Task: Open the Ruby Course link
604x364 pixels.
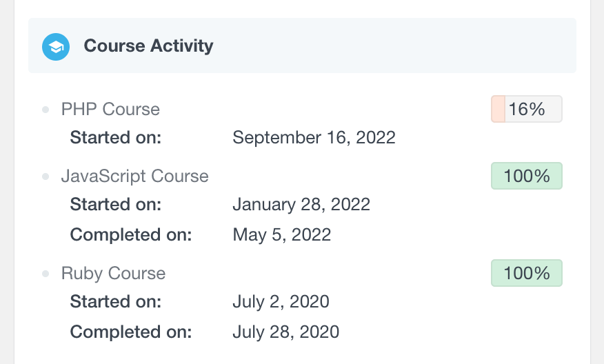Action: 113,274
